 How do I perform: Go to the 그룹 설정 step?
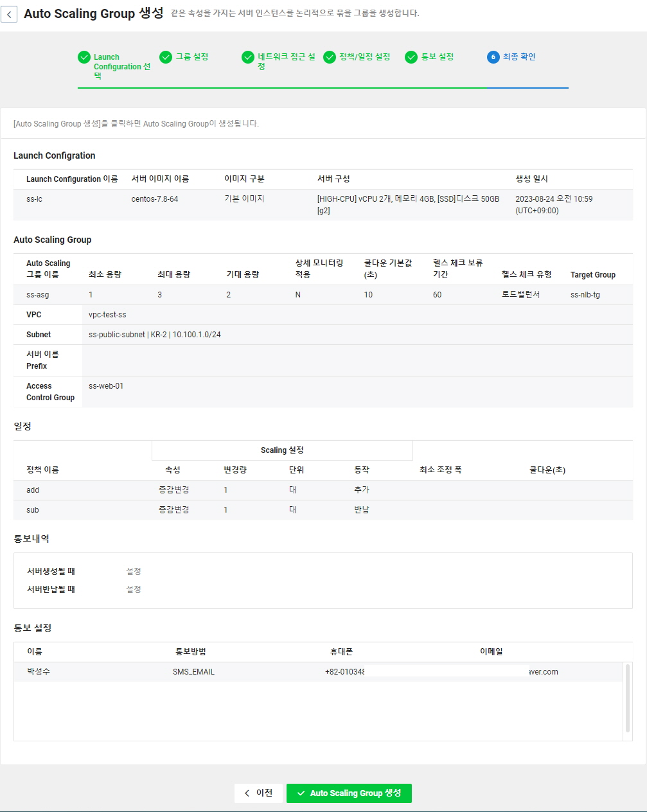tap(192, 57)
